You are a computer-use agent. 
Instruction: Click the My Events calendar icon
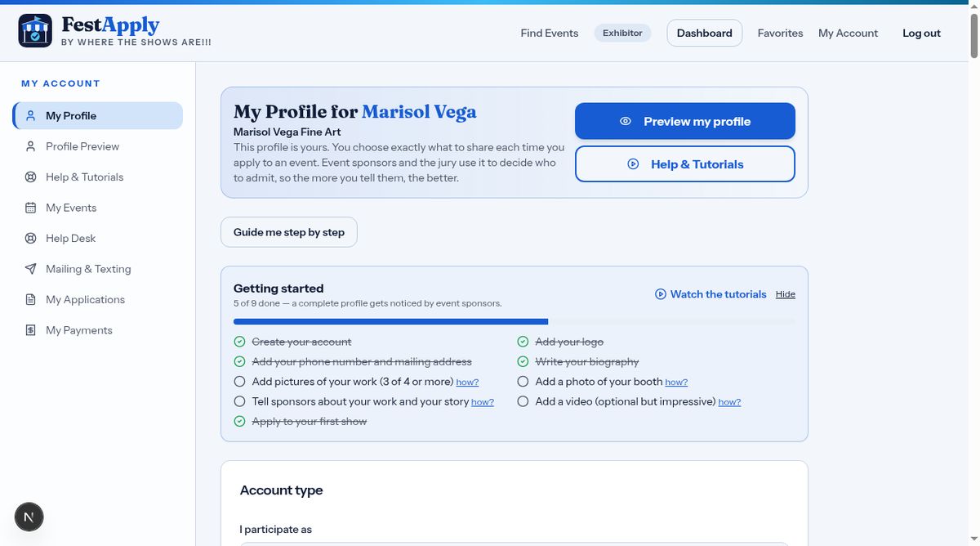30,208
